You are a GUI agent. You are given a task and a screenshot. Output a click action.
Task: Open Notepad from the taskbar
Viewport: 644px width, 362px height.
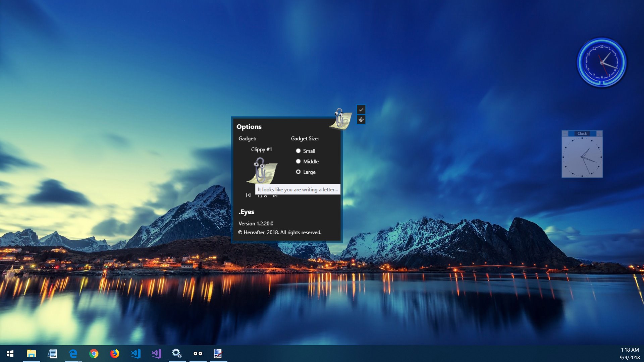pyautogui.click(x=52, y=353)
